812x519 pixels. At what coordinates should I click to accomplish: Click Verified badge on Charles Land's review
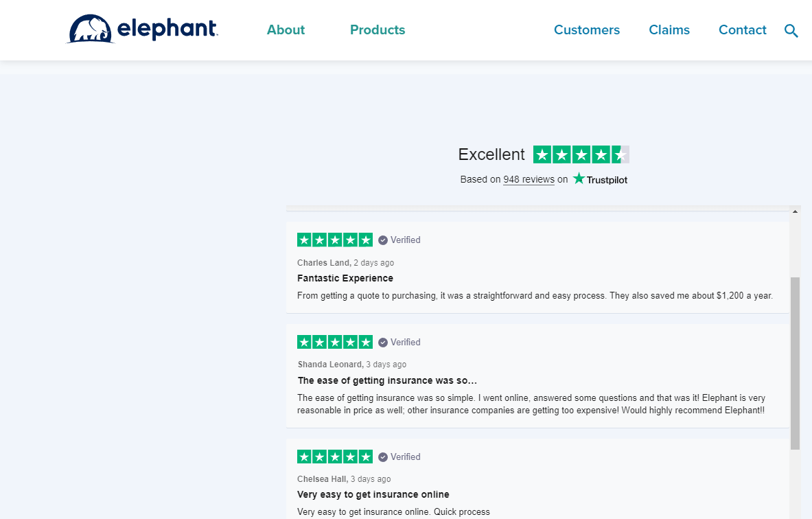(399, 240)
